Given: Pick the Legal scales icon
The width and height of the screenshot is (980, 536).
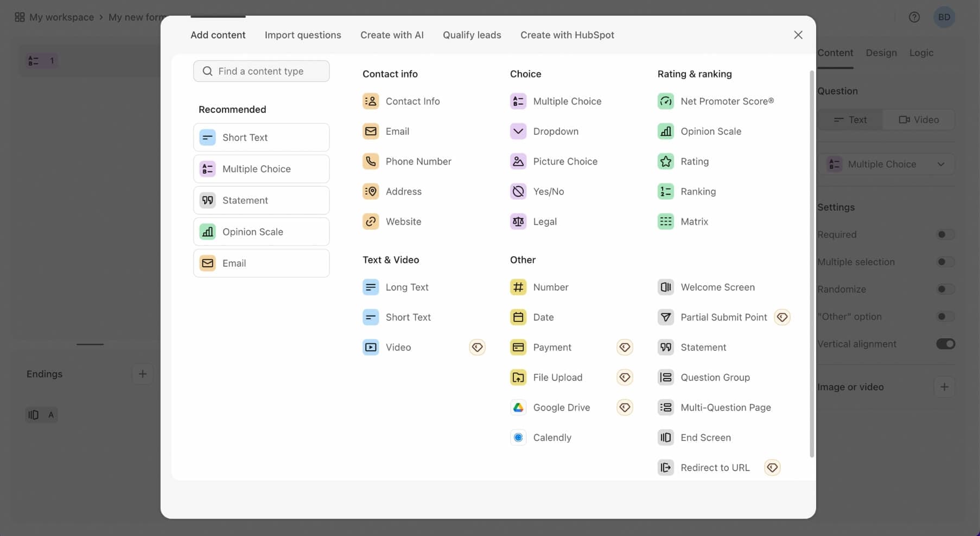Looking at the screenshot, I should (x=518, y=222).
